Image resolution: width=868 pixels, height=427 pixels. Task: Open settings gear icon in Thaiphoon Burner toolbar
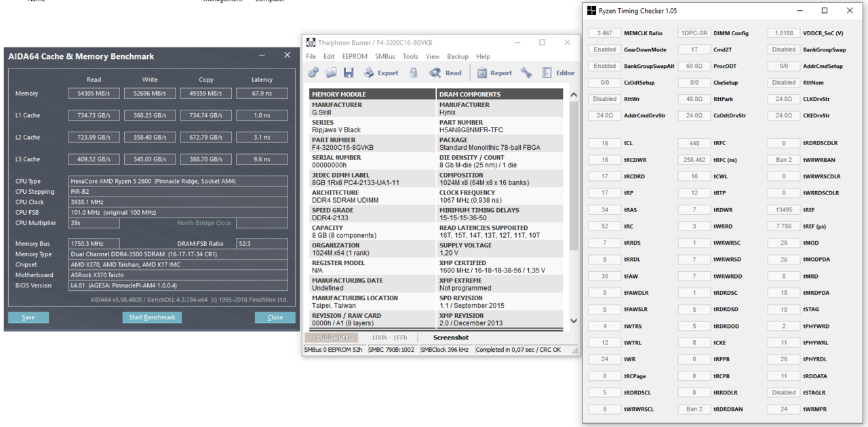[313, 73]
